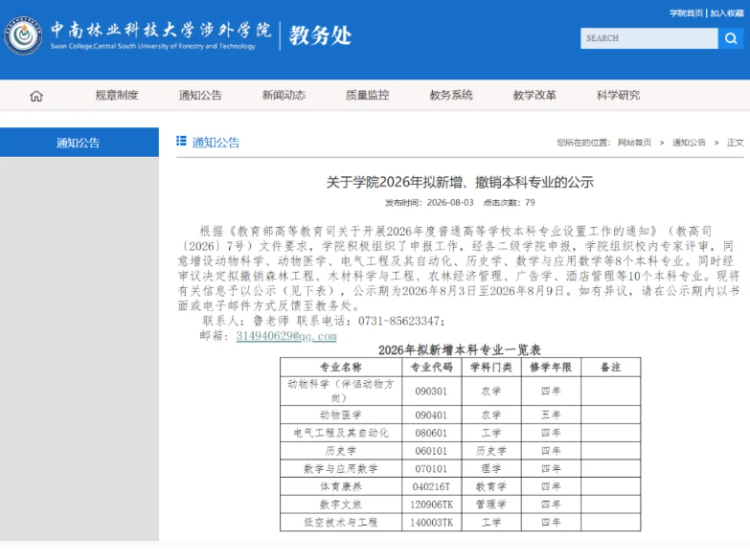Viewport: 750px width, 560px height.
Task: Click the 数字文旅 cell
Action: pyautogui.click(x=341, y=504)
